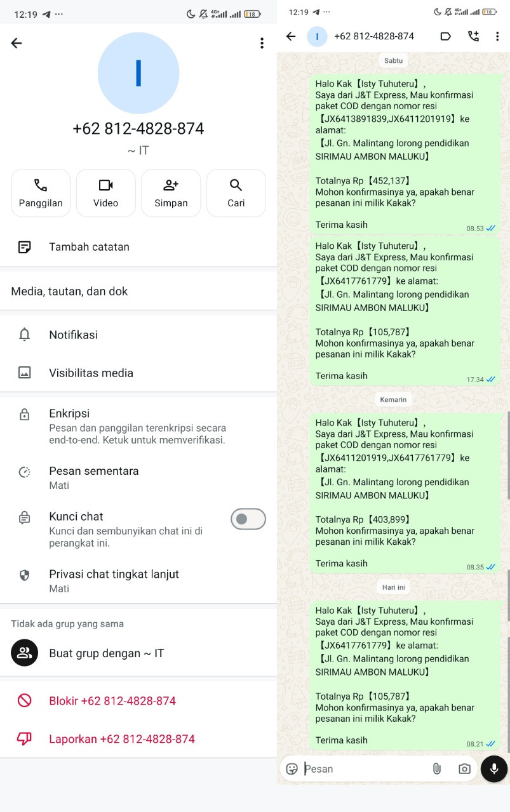Tap Simpan to save contact
Viewport: 510px width, 812px height.
click(171, 193)
